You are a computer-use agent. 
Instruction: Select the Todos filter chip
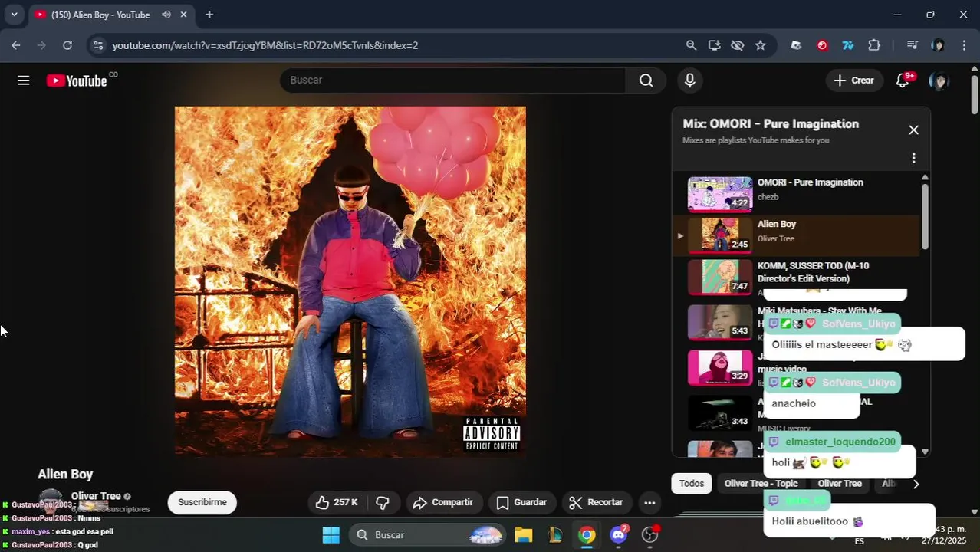tap(691, 484)
